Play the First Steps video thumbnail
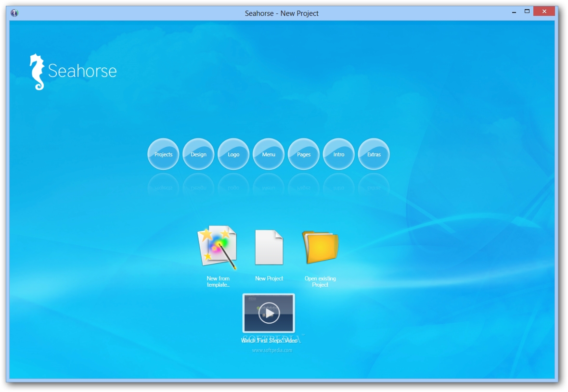This screenshot has height=392, width=568. [269, 313]
